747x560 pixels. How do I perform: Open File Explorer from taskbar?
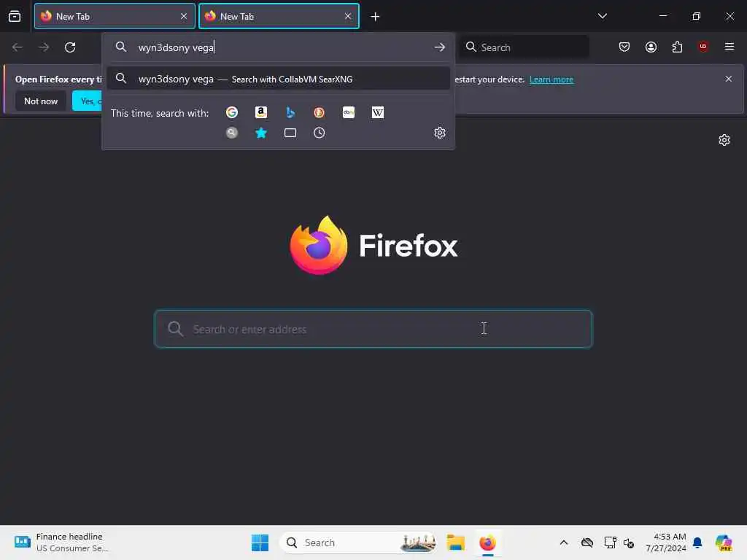point(455,542)
